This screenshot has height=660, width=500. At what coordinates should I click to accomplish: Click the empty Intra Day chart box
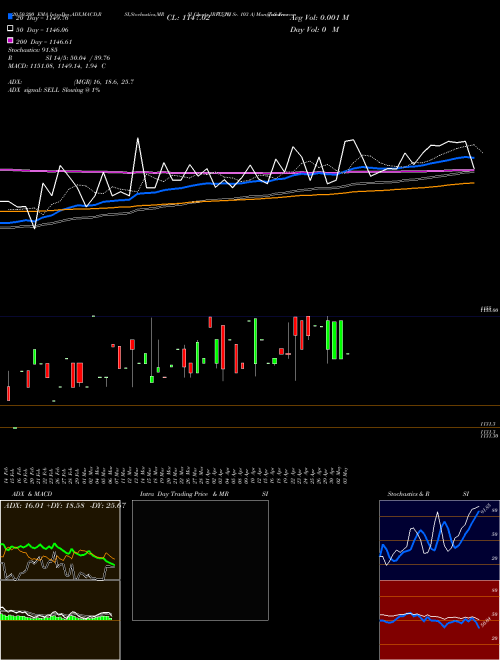(x=200, y=560)
